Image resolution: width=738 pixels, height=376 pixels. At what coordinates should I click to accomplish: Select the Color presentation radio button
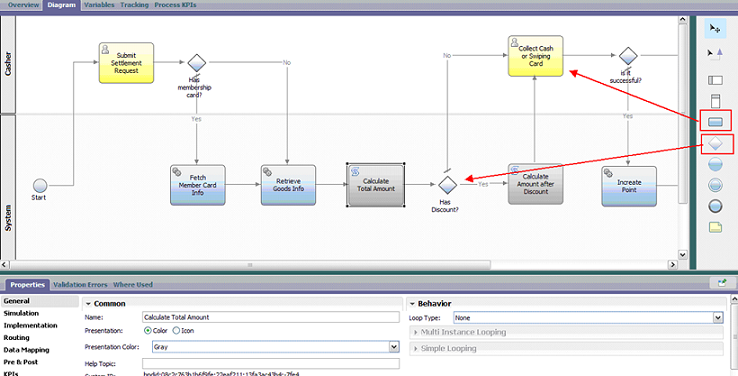click(148, 331)
